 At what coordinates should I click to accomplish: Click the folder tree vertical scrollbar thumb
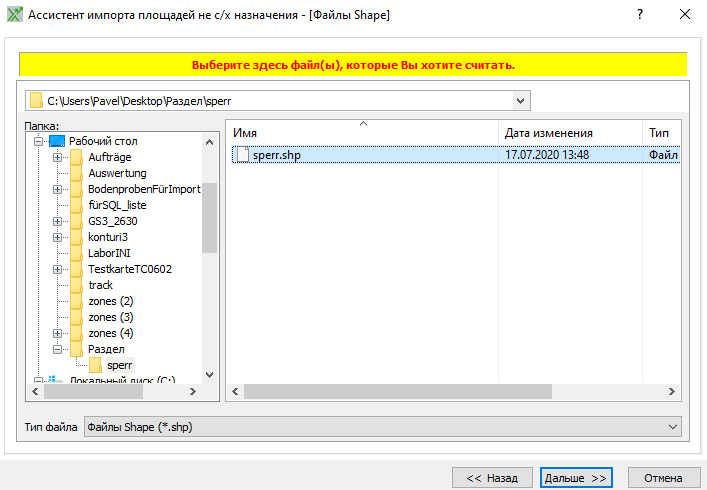coord(209,218)
